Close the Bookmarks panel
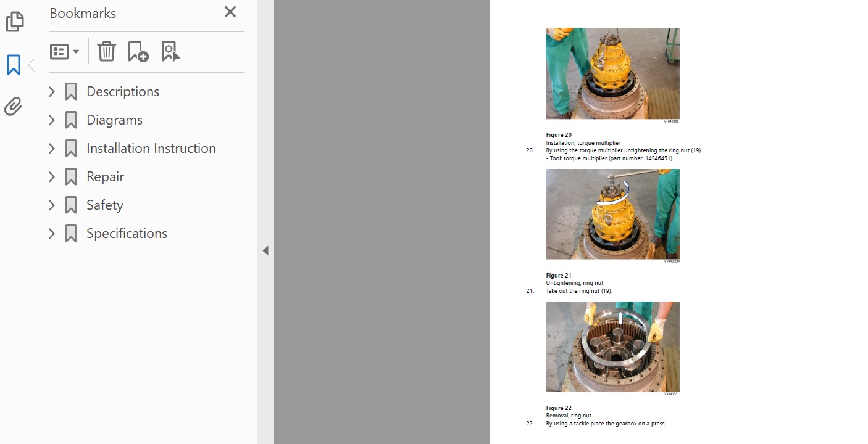The width and height of the screenshot is (868, 444). pos(230,12)
